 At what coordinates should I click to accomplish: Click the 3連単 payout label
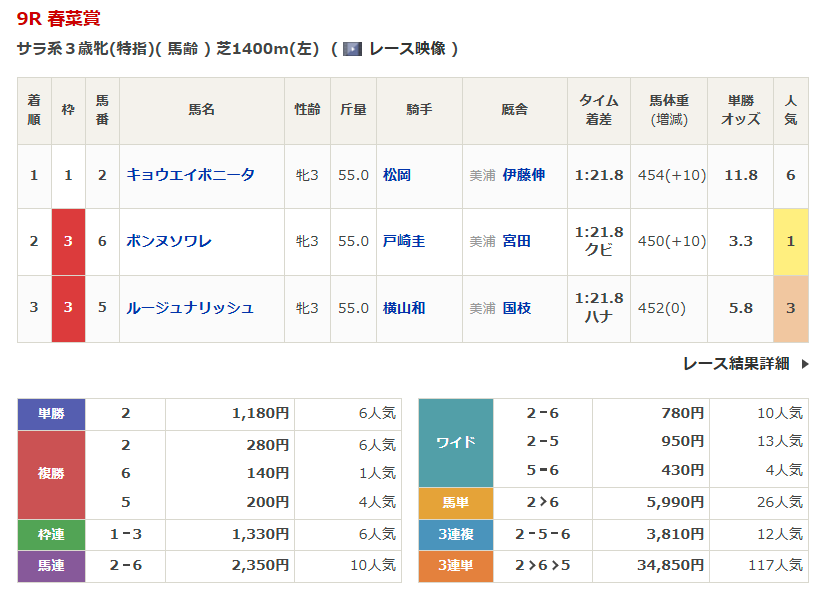(455, 566)
